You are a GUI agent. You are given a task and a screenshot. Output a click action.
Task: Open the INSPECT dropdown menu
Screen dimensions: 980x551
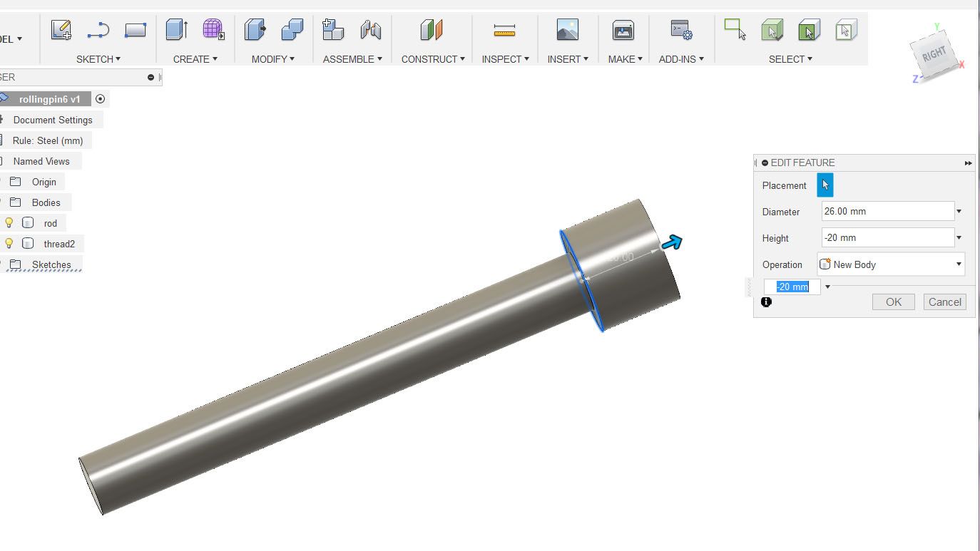click(x=505, y=59)
